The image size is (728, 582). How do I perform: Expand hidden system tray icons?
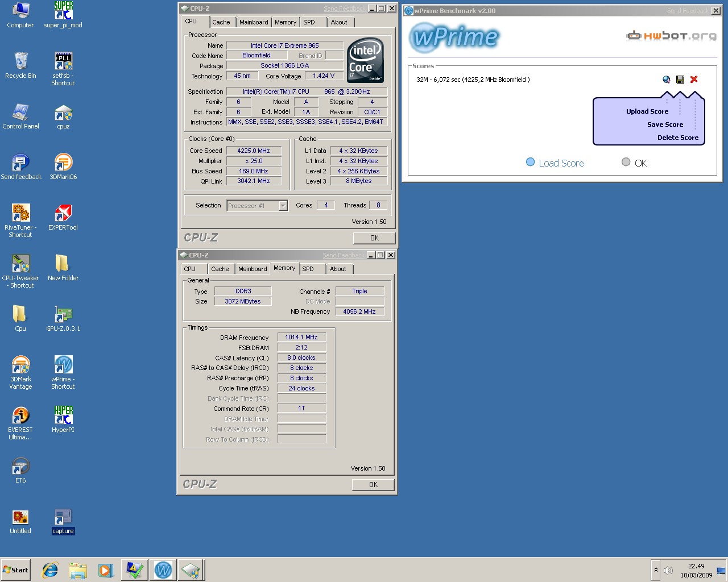pyautogui.click(x=656, y=570)
